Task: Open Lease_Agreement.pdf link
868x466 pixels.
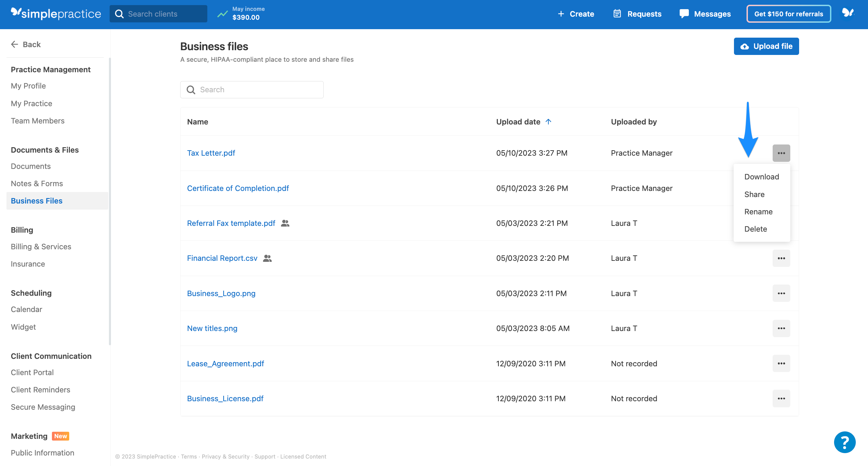Action: pyautogui.click(x=225, y=364)
